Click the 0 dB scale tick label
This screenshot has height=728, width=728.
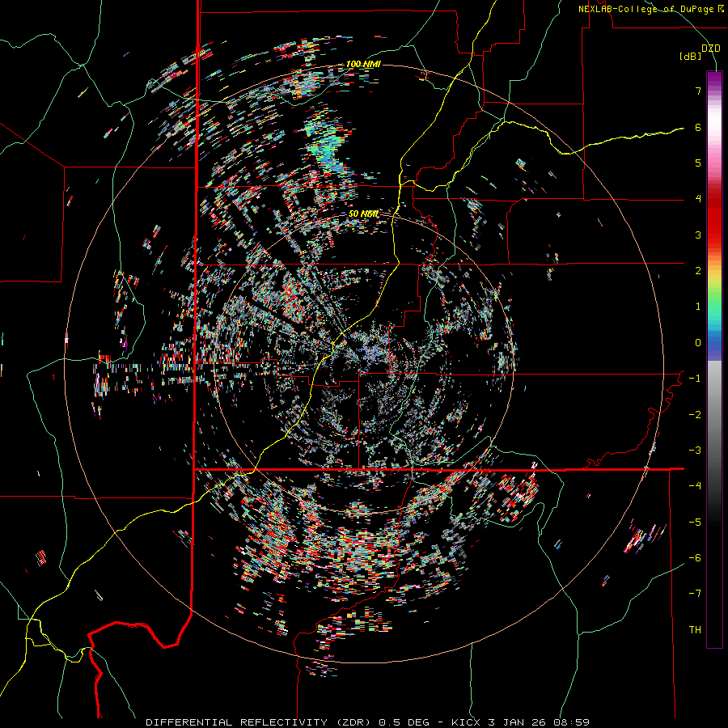click(698, 343)
